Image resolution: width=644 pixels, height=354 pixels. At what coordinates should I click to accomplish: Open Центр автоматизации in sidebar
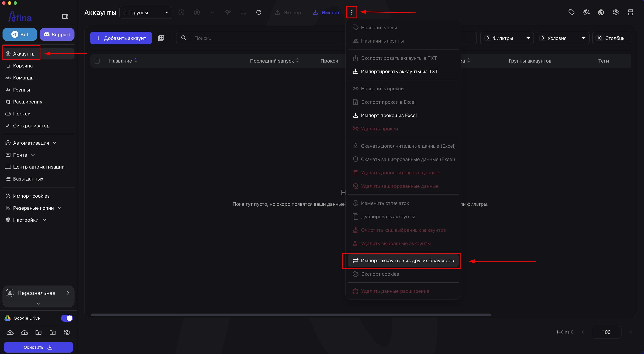coord(39,167)
